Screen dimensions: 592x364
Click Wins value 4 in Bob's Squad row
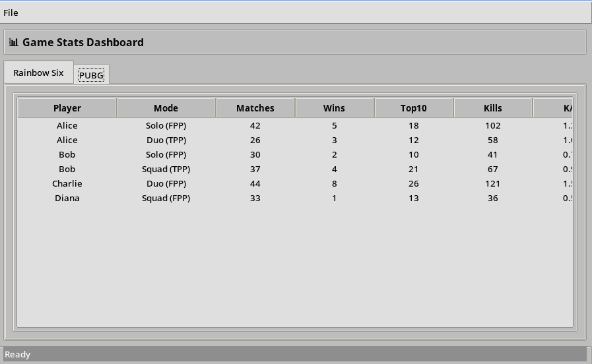(334, 169)
